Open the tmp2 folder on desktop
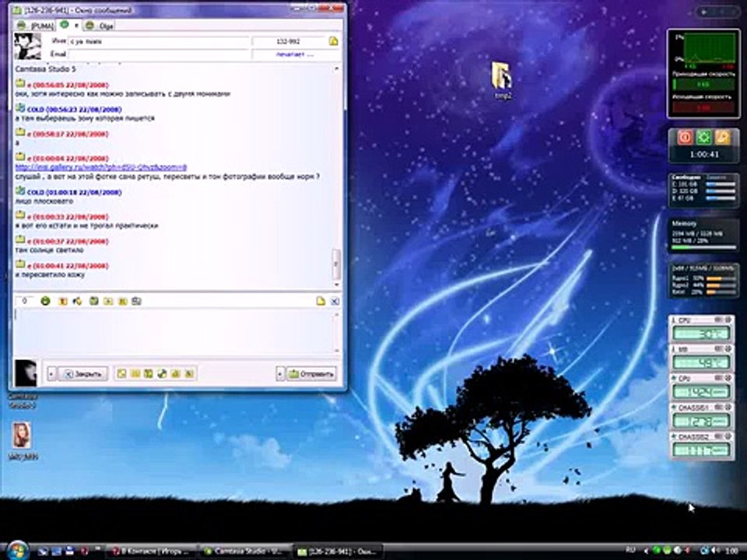 click(502, 81)
